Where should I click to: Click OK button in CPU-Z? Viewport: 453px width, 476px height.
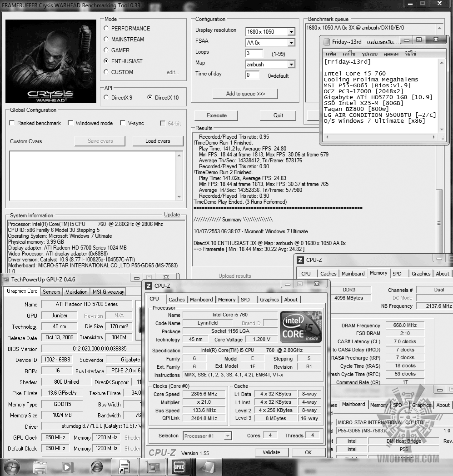coord(308,452)
